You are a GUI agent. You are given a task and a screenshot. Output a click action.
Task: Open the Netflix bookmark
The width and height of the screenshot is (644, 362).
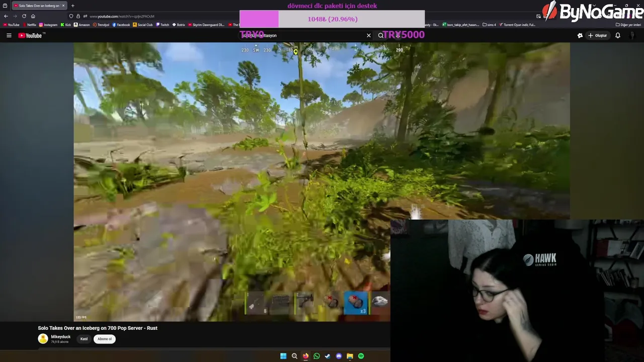29,25
